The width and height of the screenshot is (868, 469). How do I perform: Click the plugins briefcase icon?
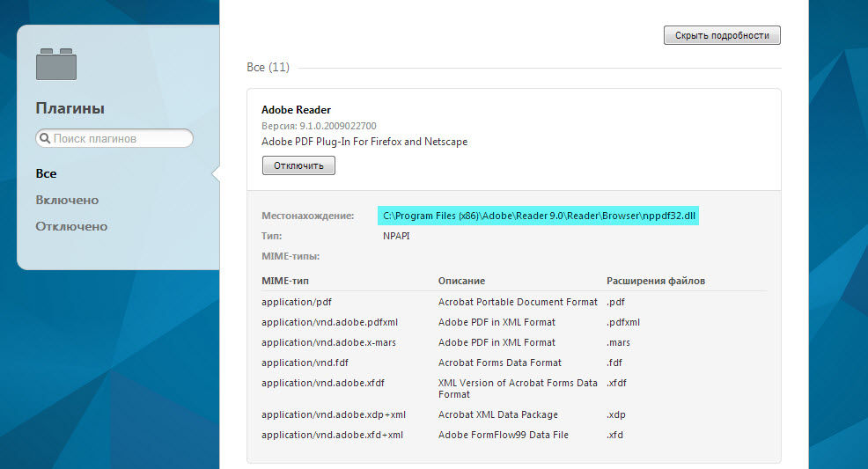coord(56,64)
